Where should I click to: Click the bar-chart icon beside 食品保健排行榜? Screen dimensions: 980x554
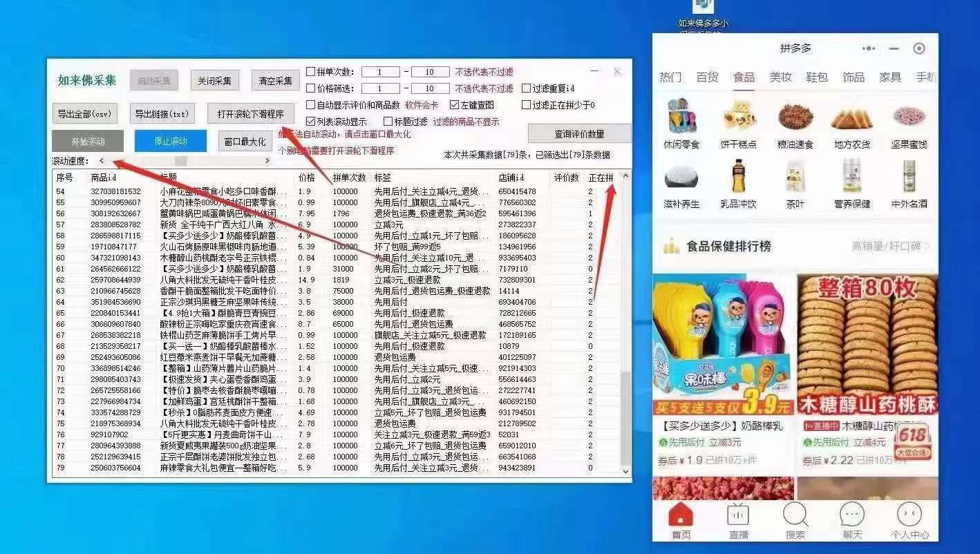671,245
